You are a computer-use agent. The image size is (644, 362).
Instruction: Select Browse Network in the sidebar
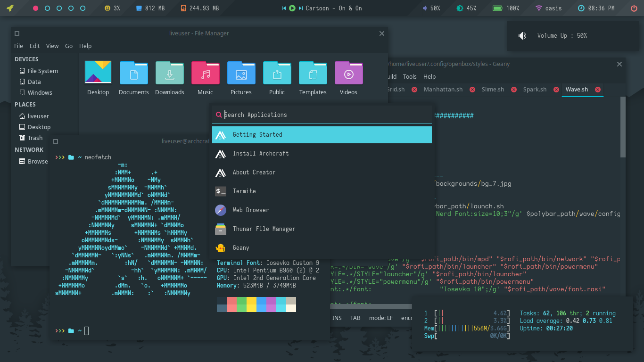(34, 161)
